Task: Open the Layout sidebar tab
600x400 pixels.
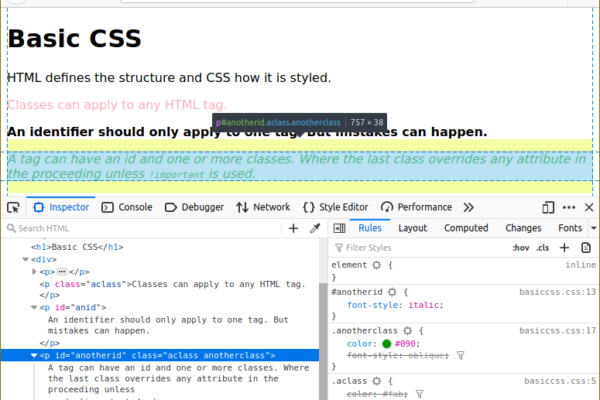Action: pos(412,228)
